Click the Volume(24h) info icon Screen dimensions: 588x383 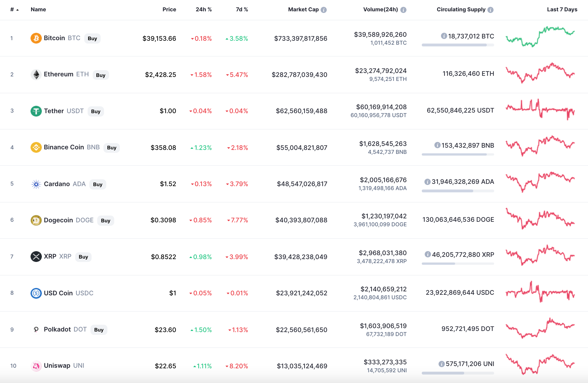click(x=403, y=10)
